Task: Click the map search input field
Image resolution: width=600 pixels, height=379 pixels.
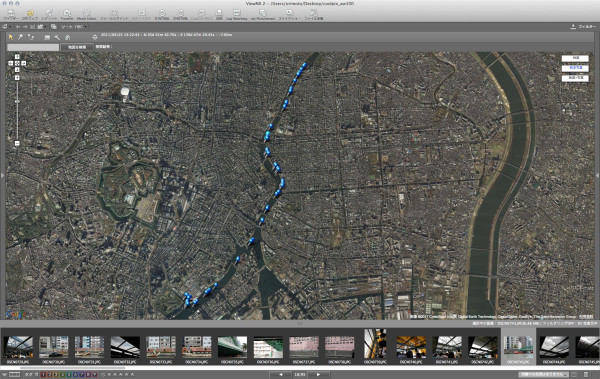Action: 33,47
